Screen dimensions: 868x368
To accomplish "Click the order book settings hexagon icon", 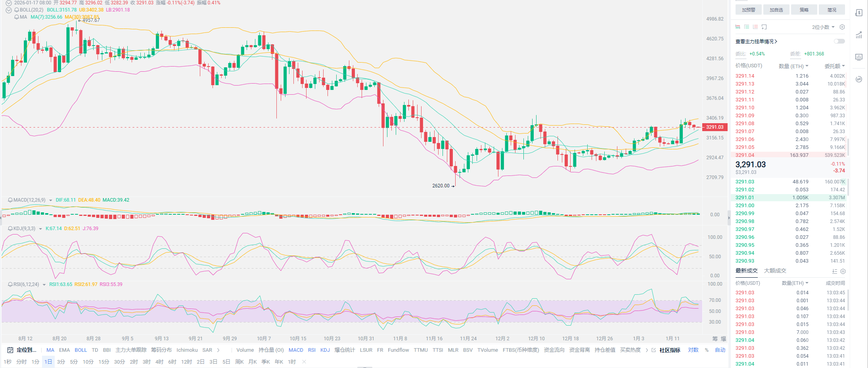I will (842, 27).
